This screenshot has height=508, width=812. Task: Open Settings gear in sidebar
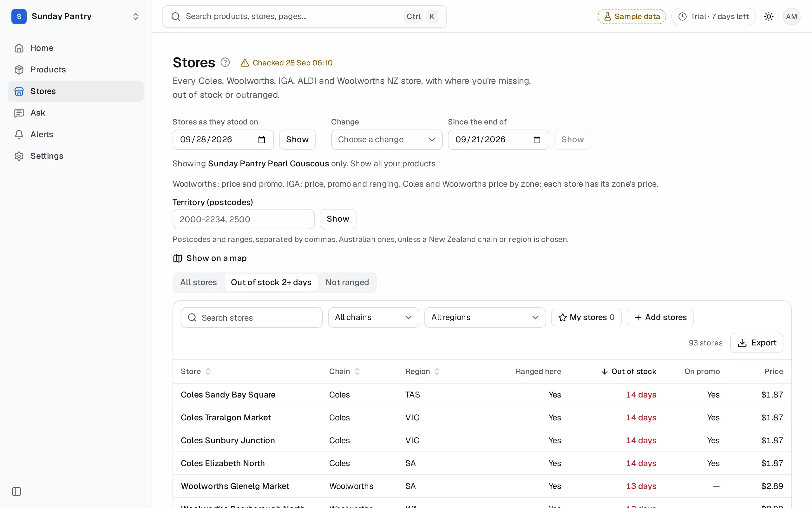click(x=75, y=156)
